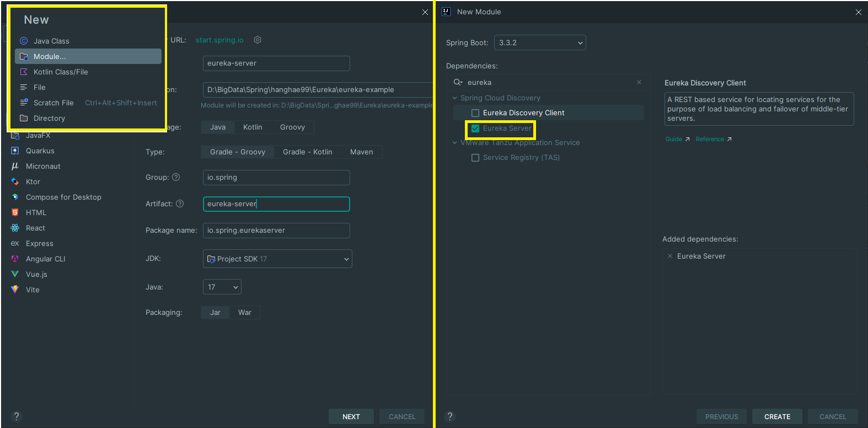Choose Scratch File from New menu
This screenshot has width=868, height=428.
pyautogui.click(x=88, y=103)
